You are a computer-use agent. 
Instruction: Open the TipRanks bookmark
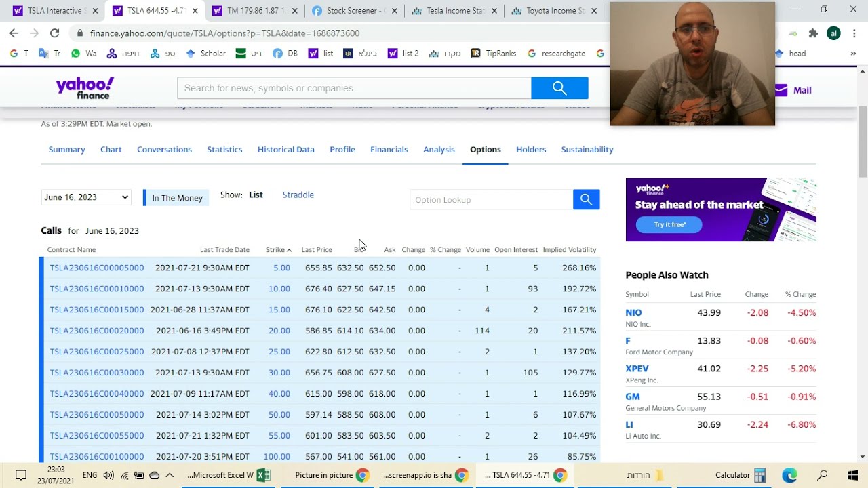pos(493,54)
